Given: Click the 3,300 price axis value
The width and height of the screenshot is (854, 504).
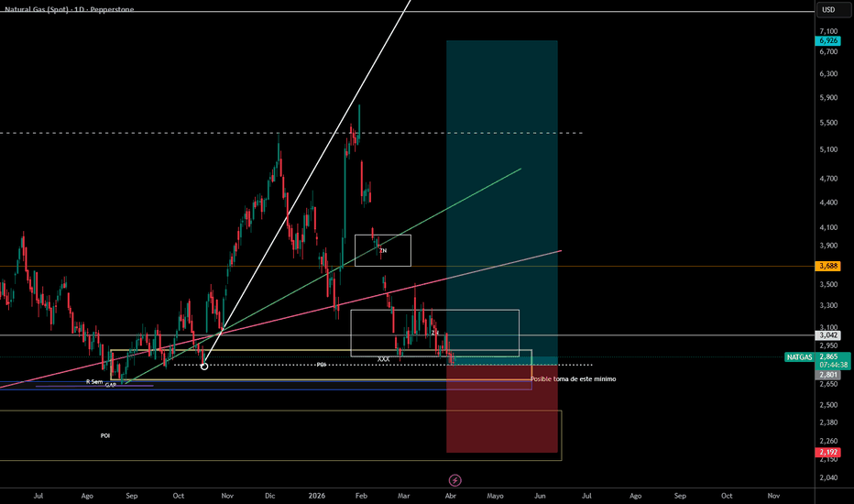Looking at the screenshot, I should pyautogui.click(x=828, y=306).
